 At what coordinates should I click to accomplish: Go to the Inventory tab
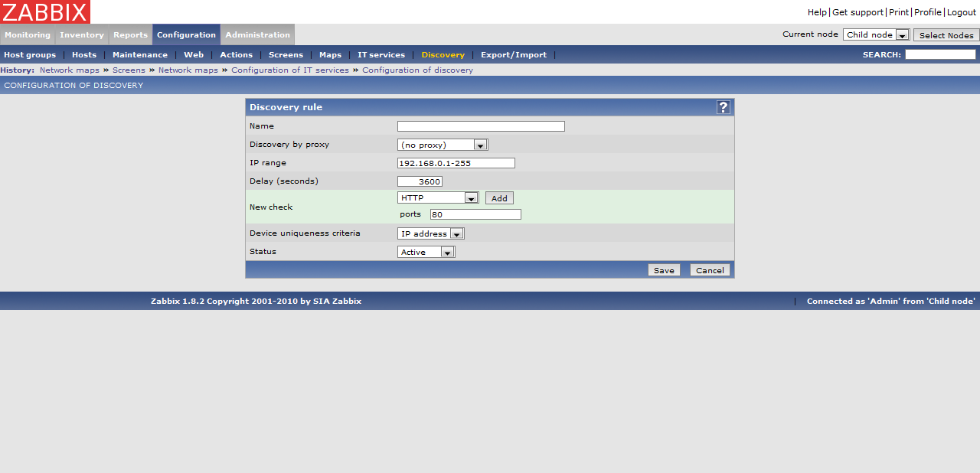coord(82,35)
